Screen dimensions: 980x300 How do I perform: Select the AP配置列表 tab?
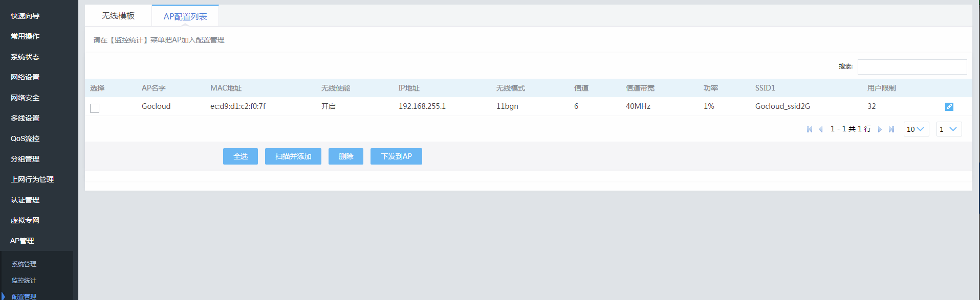tap(185, 16)
